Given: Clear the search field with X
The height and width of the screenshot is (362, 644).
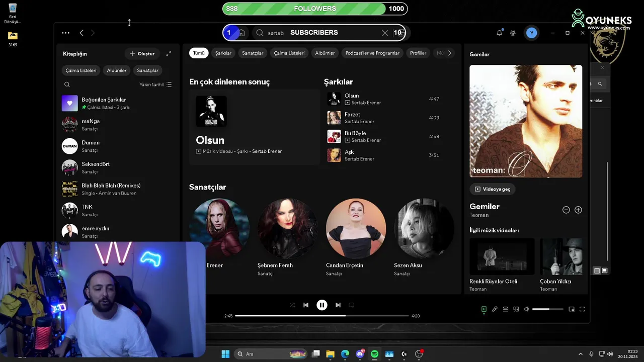Looking at the screenshot, I should tap(385, 33).
